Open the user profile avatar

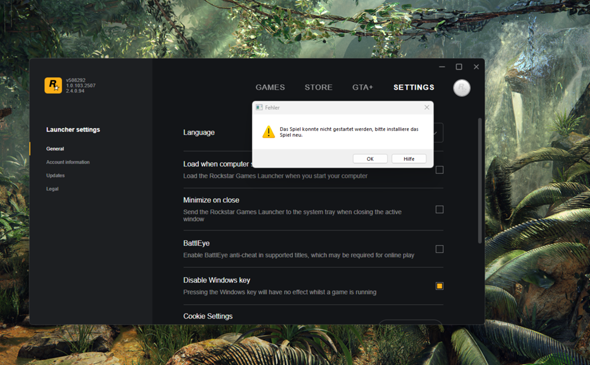pyautogui.click(x=462, y=88)
